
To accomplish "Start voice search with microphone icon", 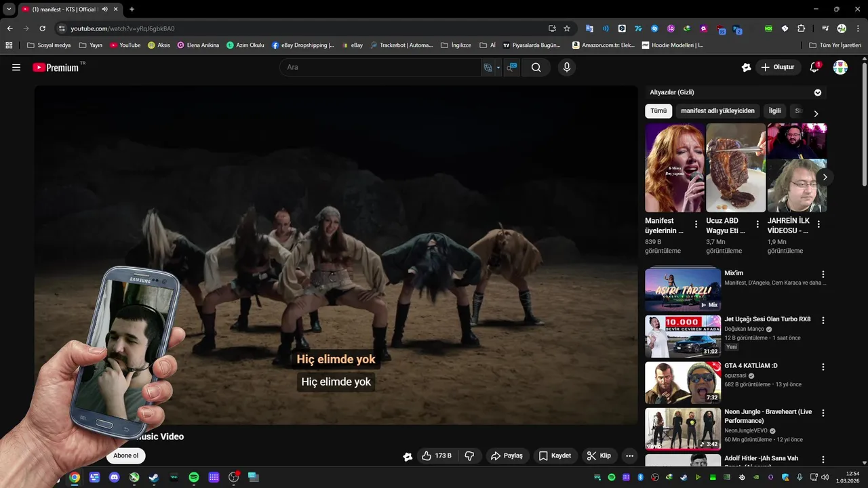I will tap(566, 67).
